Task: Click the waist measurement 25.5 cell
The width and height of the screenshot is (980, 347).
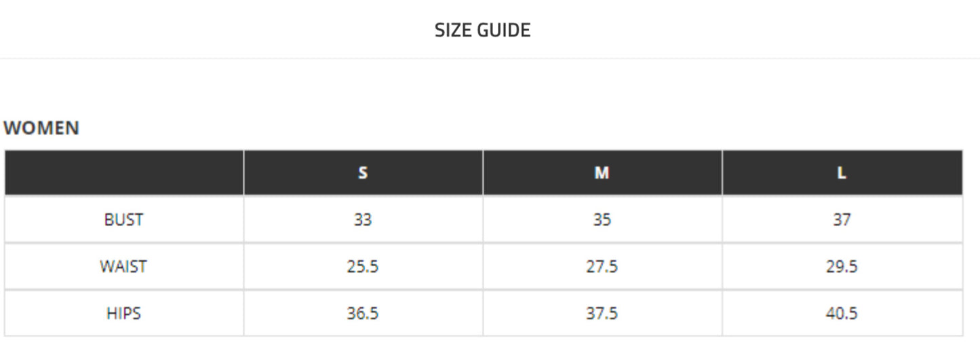Action: pos(363,266)
